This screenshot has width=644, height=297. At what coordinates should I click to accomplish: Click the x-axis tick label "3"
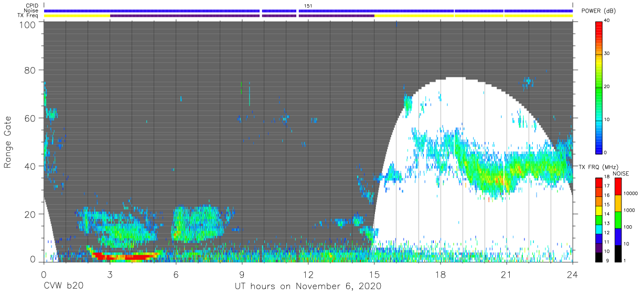110,274
